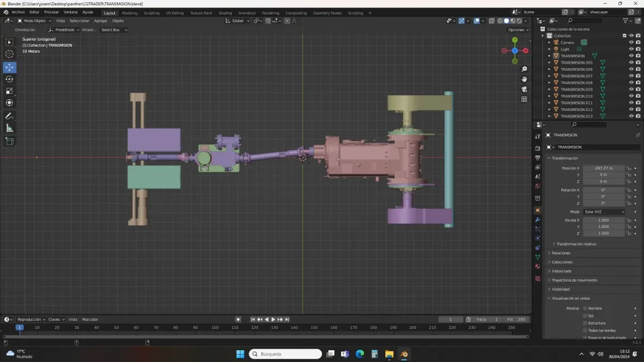The image size is (644, 362).
Task: Activate the Scale tool
Action: 10,91
